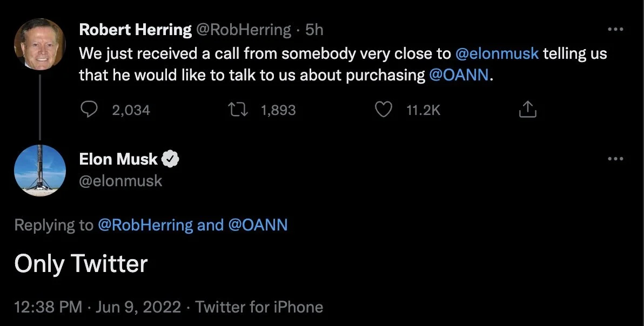Click the 12:38 PM · Jun 9, 2022 timestamp

pyautogui.click(x=97, y=307)
